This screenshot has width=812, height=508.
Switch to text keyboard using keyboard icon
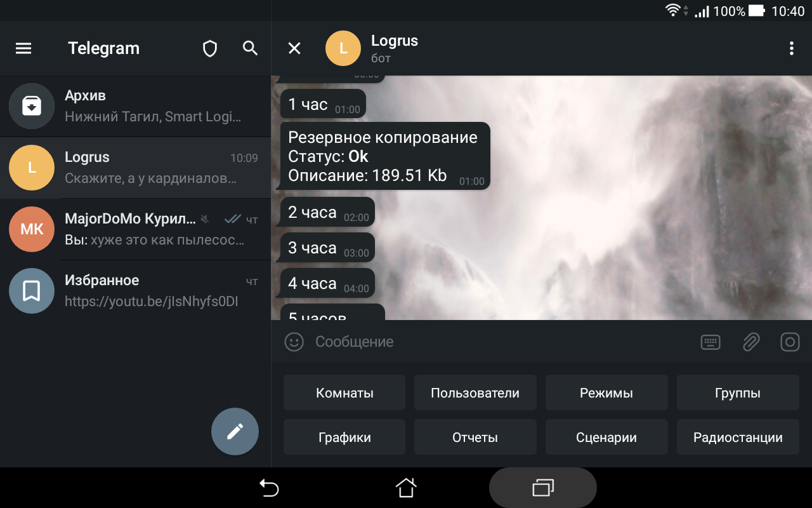pos(710,342)
